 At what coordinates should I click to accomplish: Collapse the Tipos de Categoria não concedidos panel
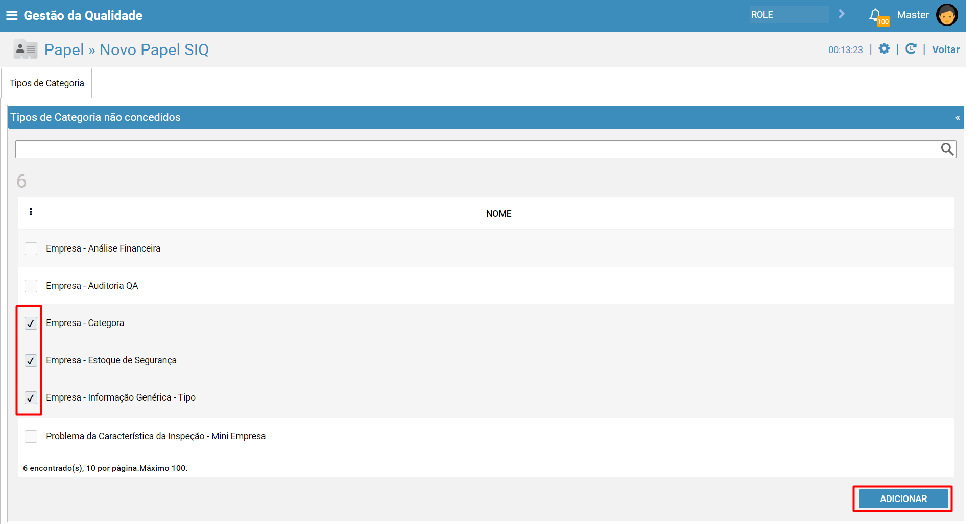point(958,118)
